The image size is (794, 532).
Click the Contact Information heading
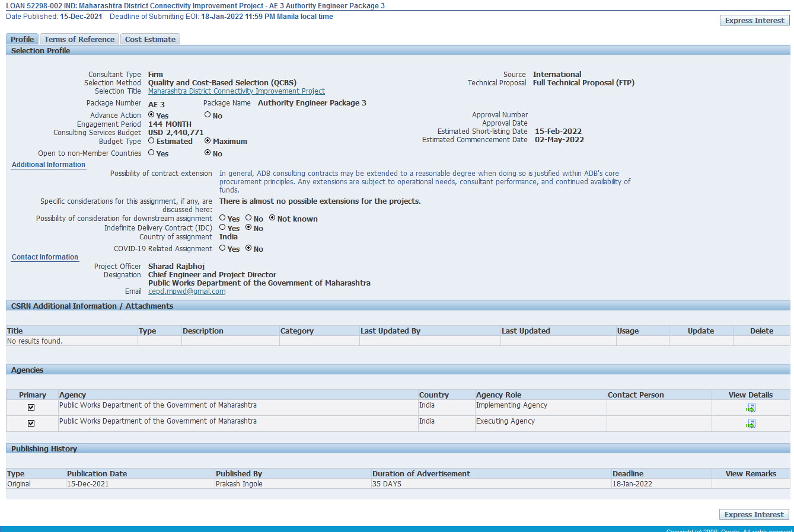click(45, 257)
